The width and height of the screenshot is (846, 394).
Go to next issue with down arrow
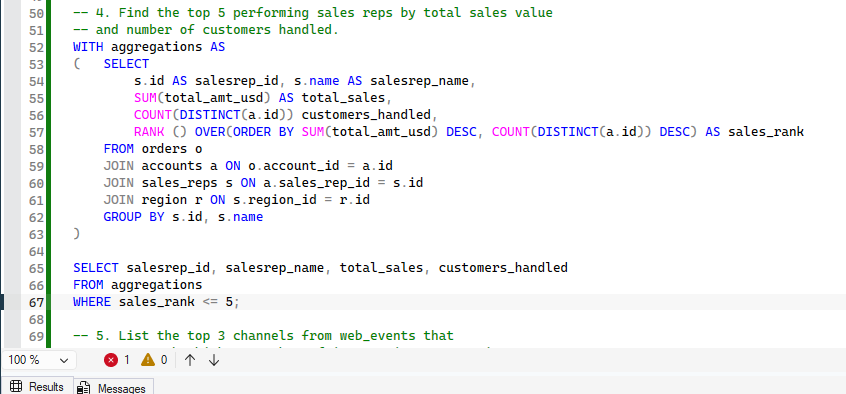click(214, 360)
